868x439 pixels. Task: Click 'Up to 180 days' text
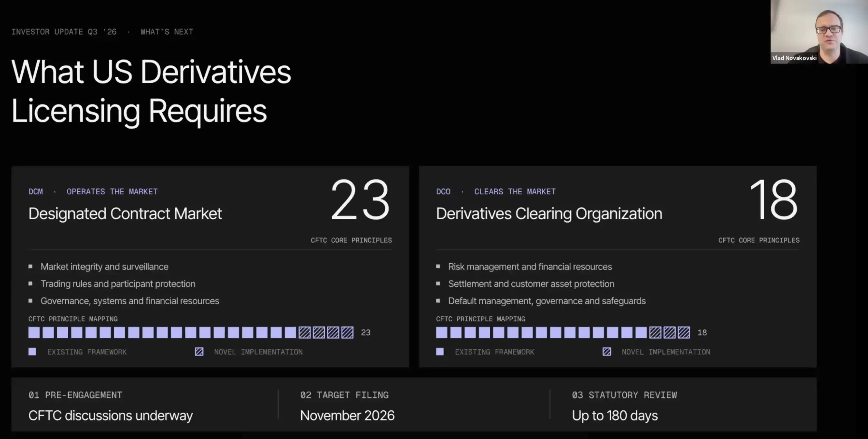click(615, 415)
